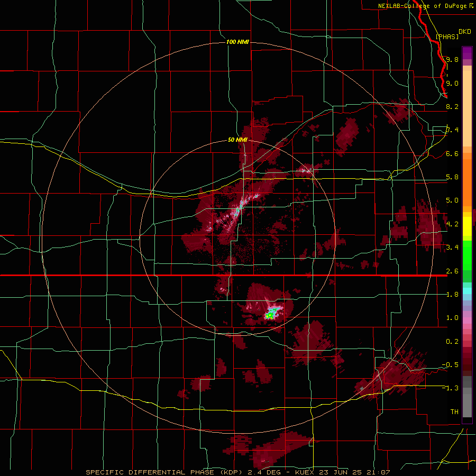476x476 pixels.
Task: Click the cyan linear echo northwest of center
Action: pyautogui.click(x=240, y=208)
